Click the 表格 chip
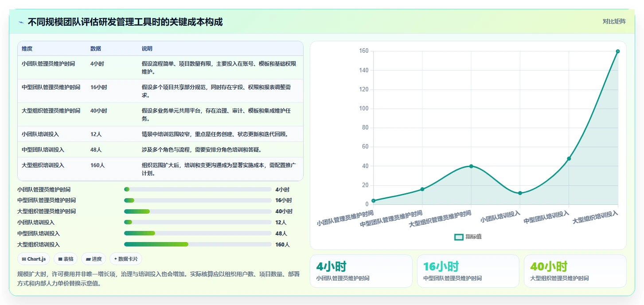Image resolution: width=644 pixels, height=305 pixels. click(66, 259)
